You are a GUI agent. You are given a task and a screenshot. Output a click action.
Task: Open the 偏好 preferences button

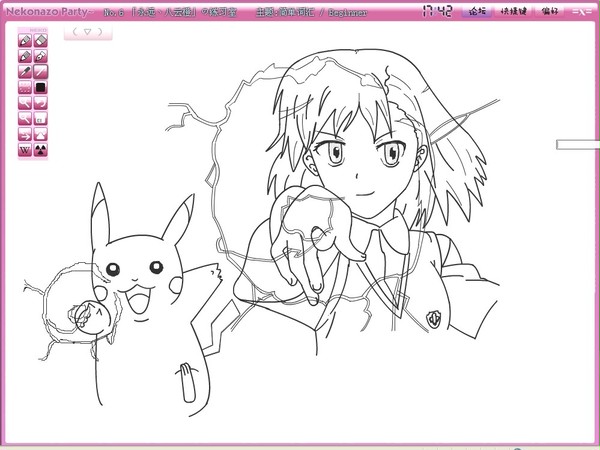click(x=550, y=11)
